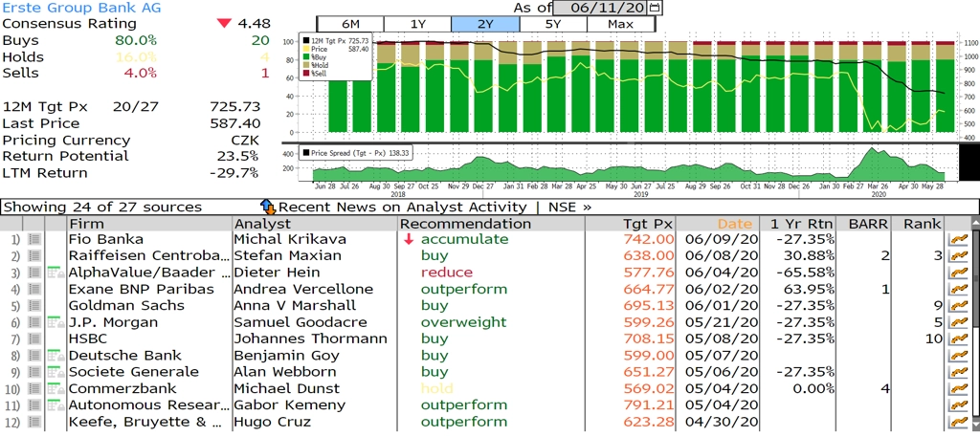
Task: Sort table by Date column header
Action: tap(718, 224)
